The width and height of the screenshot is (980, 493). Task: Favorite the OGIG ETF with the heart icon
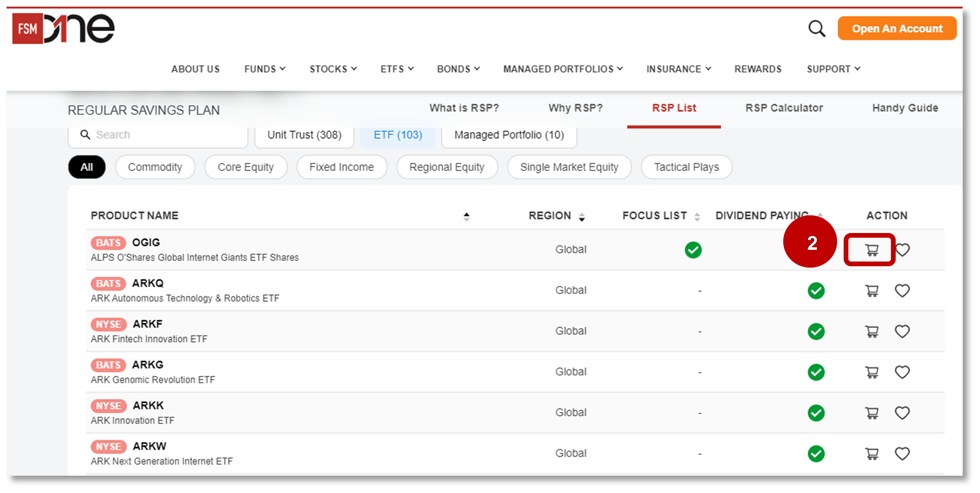tap(903, 250)
